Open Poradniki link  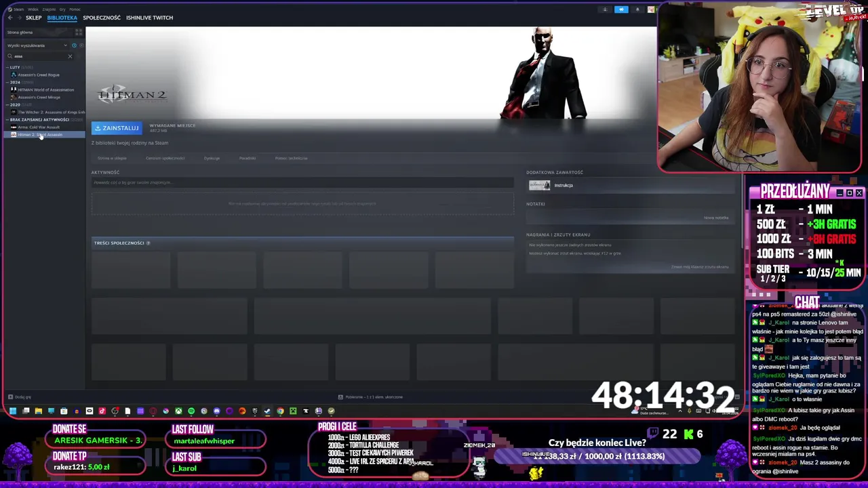[248, 158]
